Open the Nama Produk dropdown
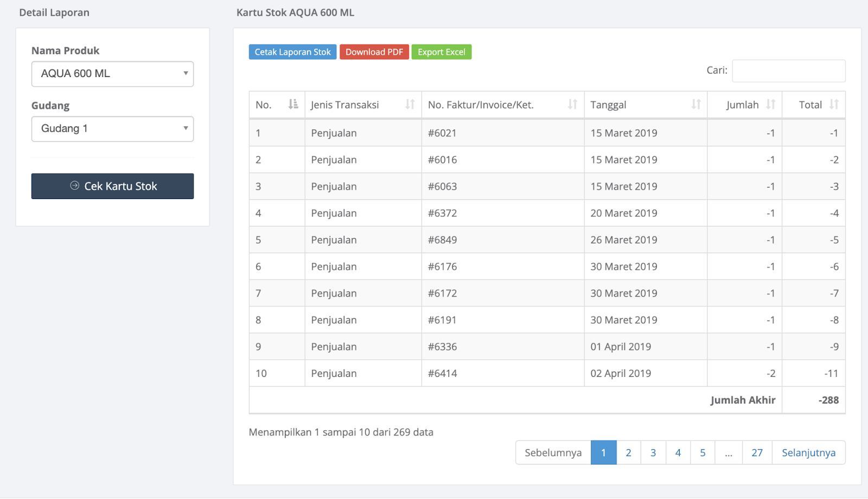The image size is (868, 499). click(112, 74)
